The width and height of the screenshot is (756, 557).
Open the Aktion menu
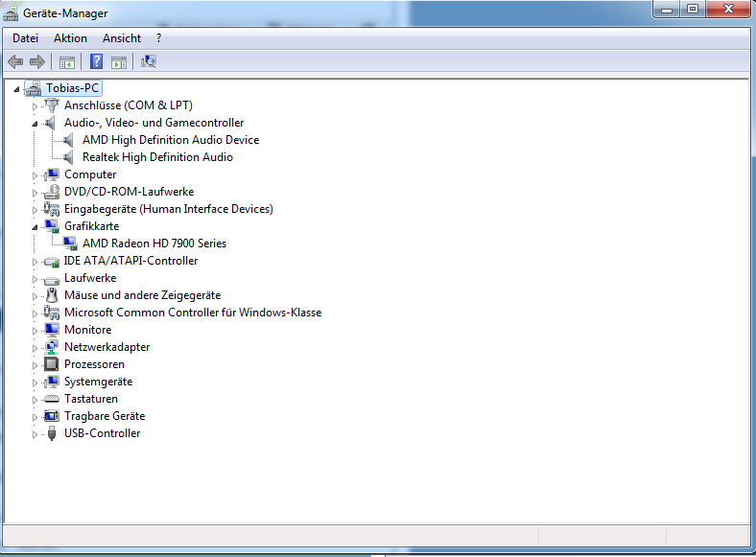(x=70, y=38)
